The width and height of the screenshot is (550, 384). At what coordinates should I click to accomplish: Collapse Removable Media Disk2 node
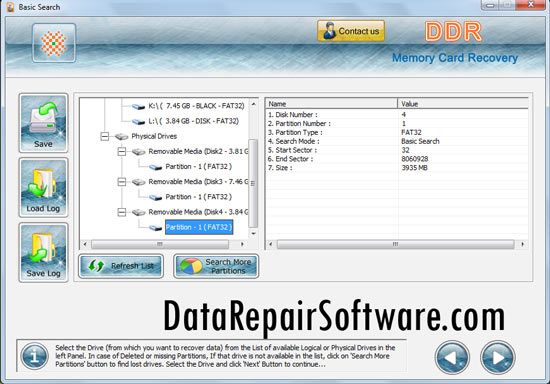[122, 151]
